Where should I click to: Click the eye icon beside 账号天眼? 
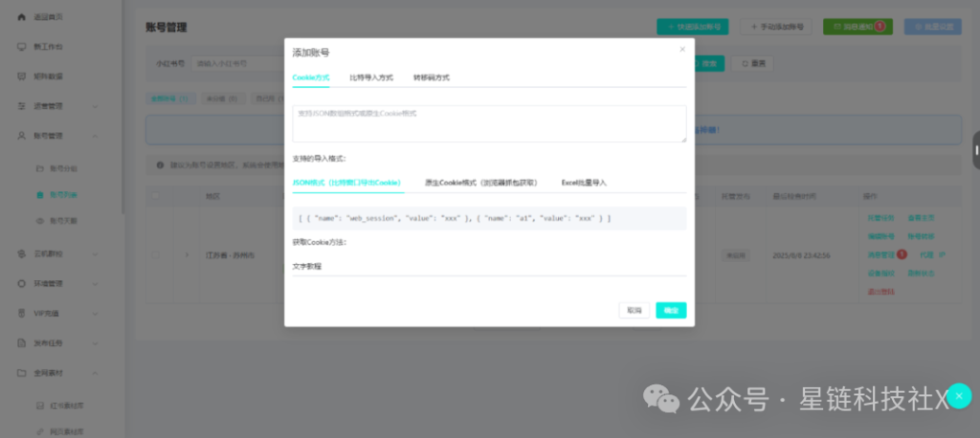(40, 221)
